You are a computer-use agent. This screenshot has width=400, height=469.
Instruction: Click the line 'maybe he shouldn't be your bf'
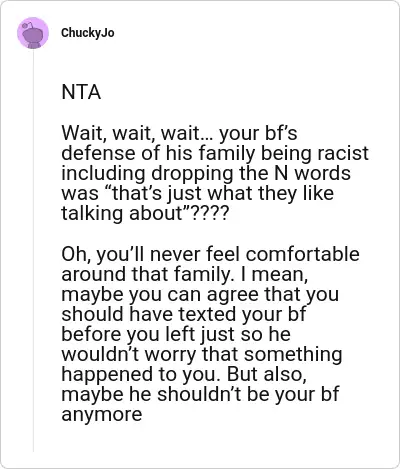tap(200, 394)
